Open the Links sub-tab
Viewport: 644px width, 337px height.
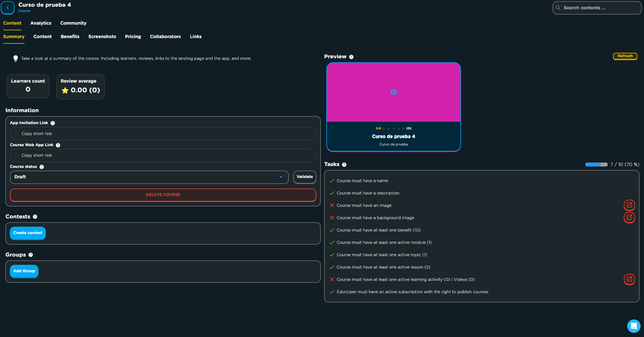[x=195, y=37]
